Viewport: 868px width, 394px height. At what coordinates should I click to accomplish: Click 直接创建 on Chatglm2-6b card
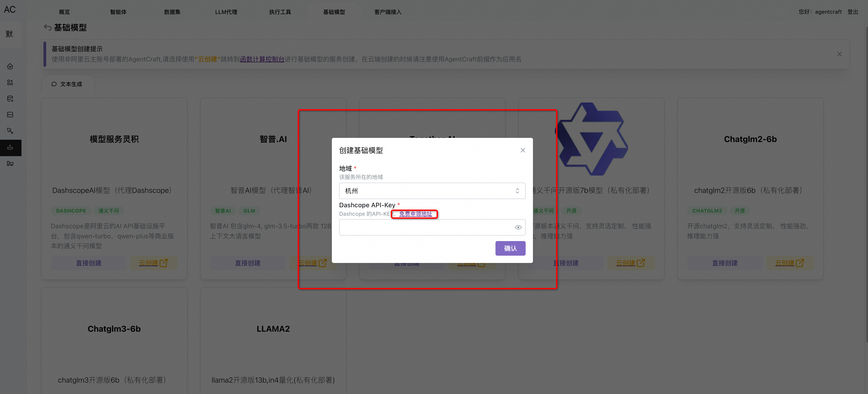point(725,263)
